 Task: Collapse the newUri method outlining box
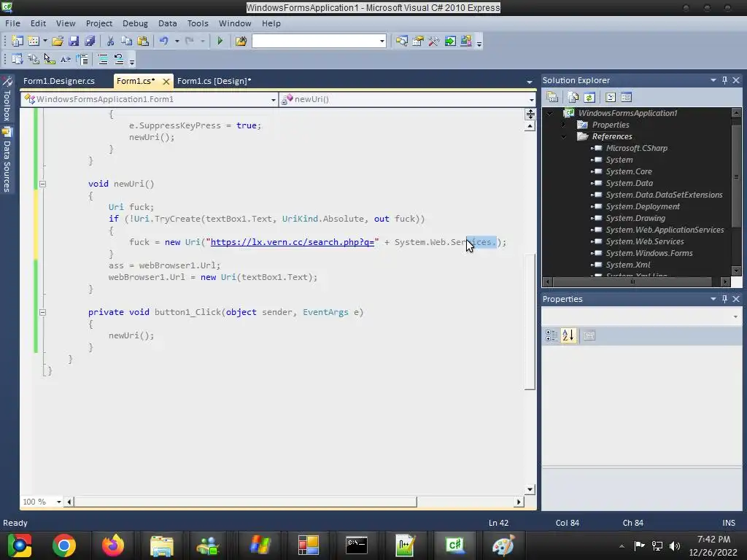point(42,184)
